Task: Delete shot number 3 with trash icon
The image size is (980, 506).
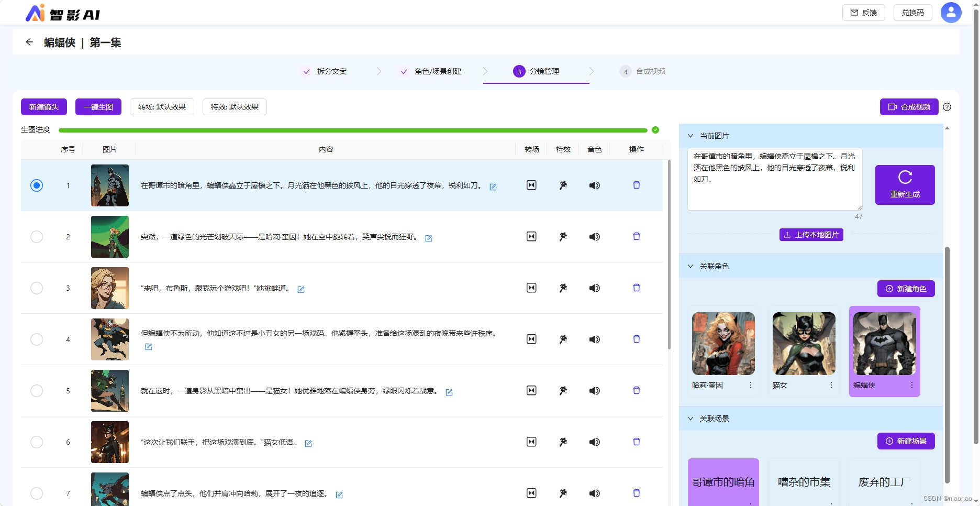Action: [637, 288]
